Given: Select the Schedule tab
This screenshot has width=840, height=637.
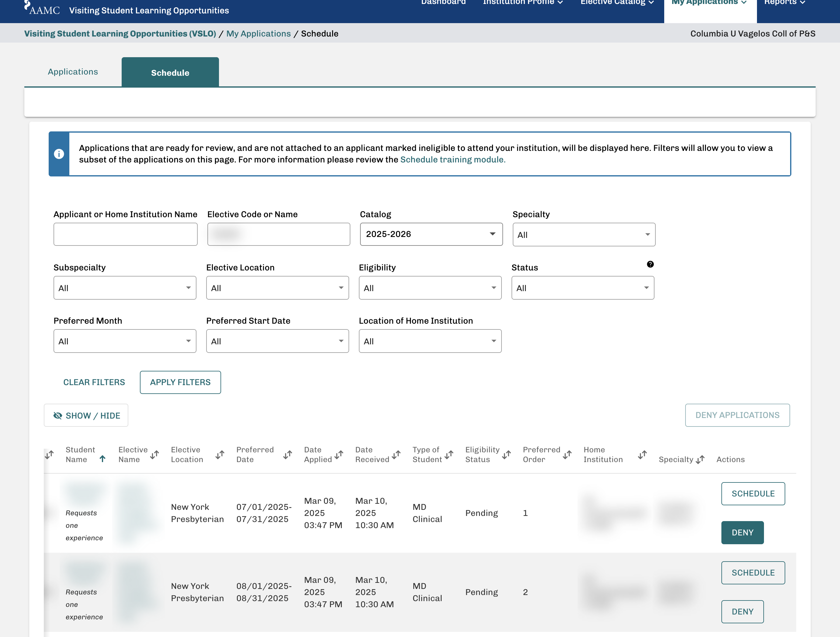Looking at the screenshot, I should click(x=170, y=72).
